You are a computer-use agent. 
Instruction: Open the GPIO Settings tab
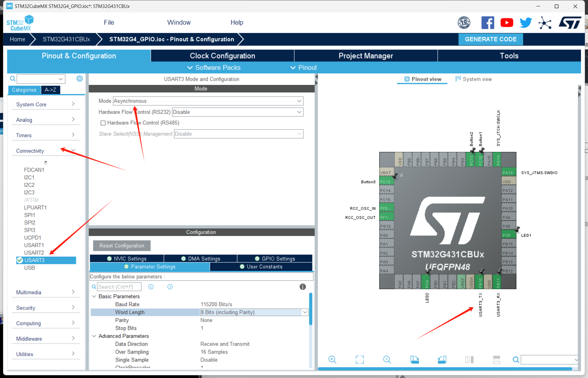(x=275, y=258)
